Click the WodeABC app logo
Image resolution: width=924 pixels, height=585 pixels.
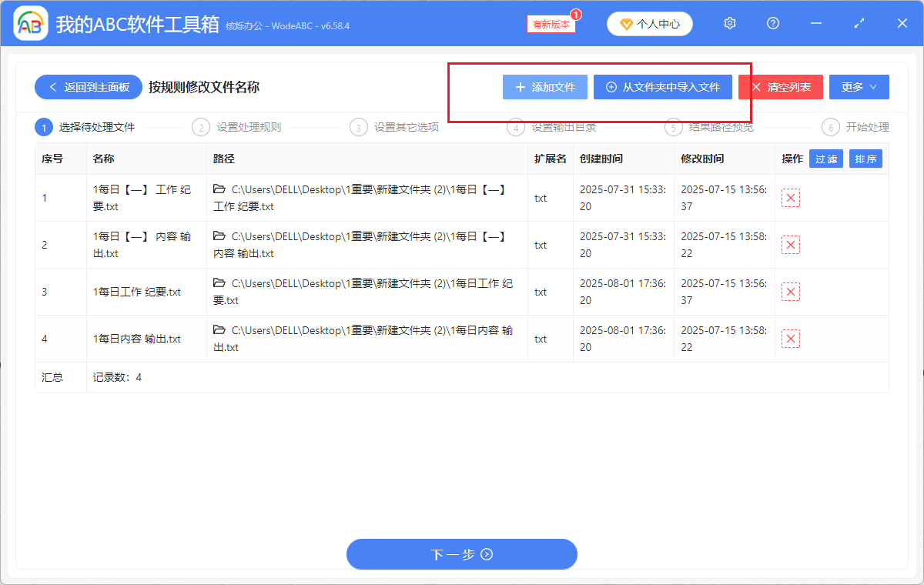pyautogui.click(x=31, y=23)
